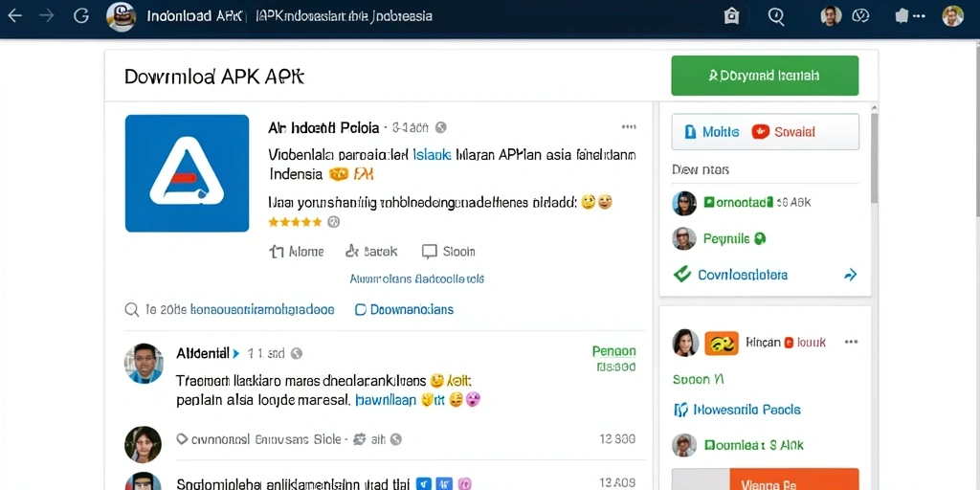Click the comment bubble 'Sloon' action
The width and height of the screenshot is (980, 490).
coord(449,252)
